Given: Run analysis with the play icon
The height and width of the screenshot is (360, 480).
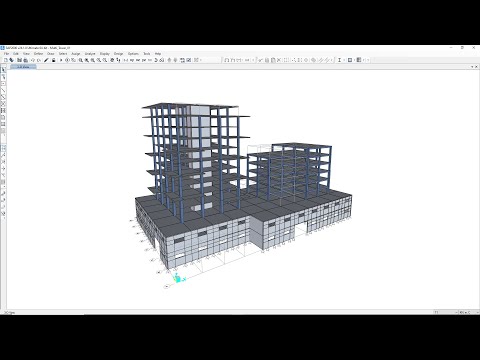Looking at the screenshot, I should click(61, 60).
